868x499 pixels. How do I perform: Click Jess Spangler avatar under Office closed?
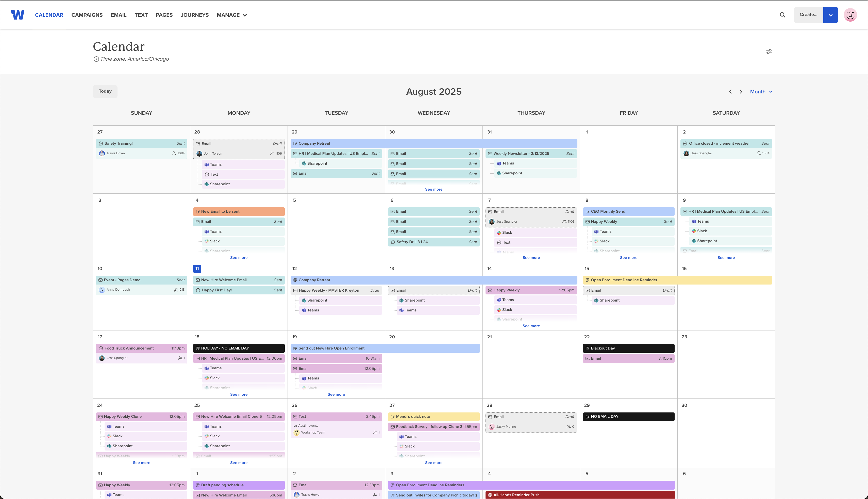pos(686,153)
